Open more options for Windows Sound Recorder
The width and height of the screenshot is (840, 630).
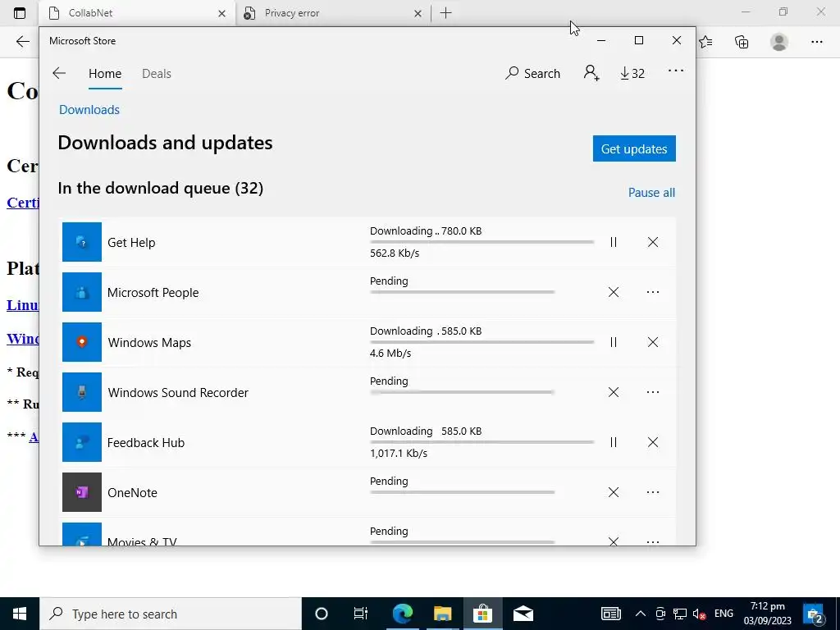point(652,392)
